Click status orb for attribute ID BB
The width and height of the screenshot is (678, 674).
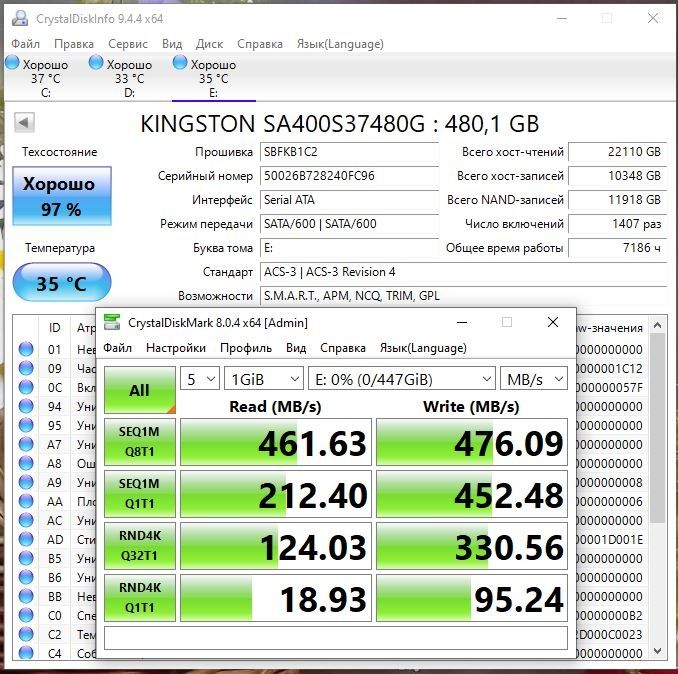[x=26, y=596]
